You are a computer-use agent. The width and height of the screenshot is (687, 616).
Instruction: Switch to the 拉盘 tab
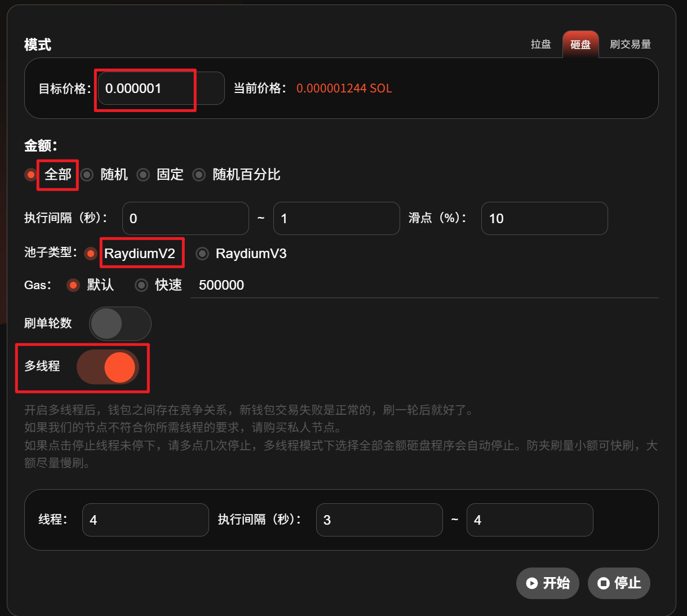tap(540, 45)
